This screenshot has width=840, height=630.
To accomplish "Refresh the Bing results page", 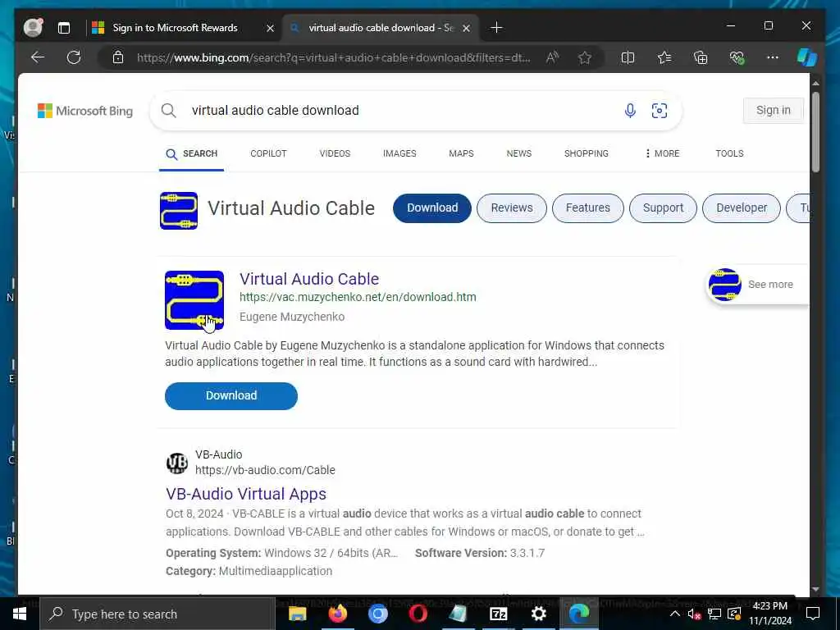I will (x=74, y=57).
